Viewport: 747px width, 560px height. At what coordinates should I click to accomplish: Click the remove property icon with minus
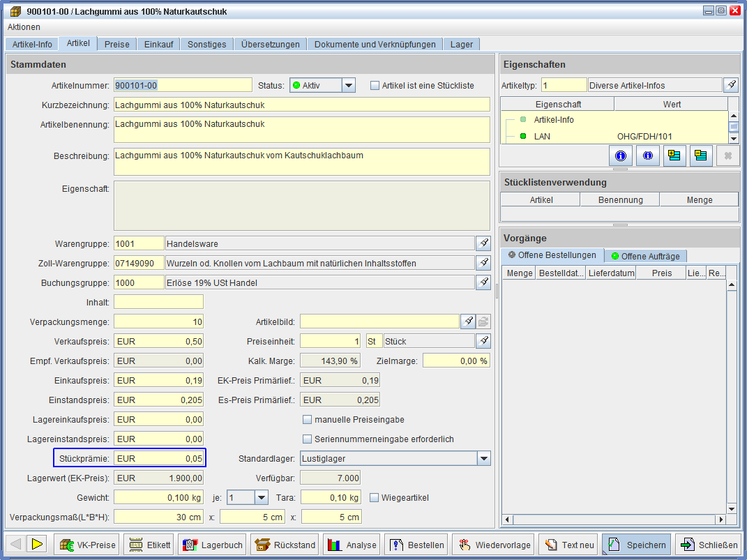coord(700,156)
